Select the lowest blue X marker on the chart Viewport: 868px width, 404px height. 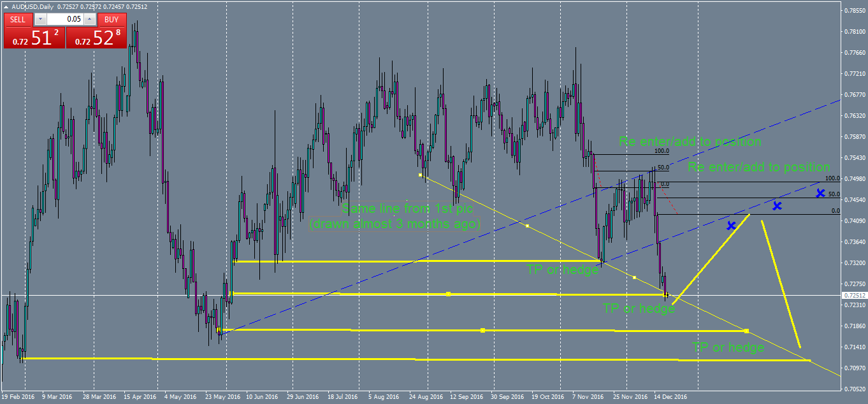[731, 226]
